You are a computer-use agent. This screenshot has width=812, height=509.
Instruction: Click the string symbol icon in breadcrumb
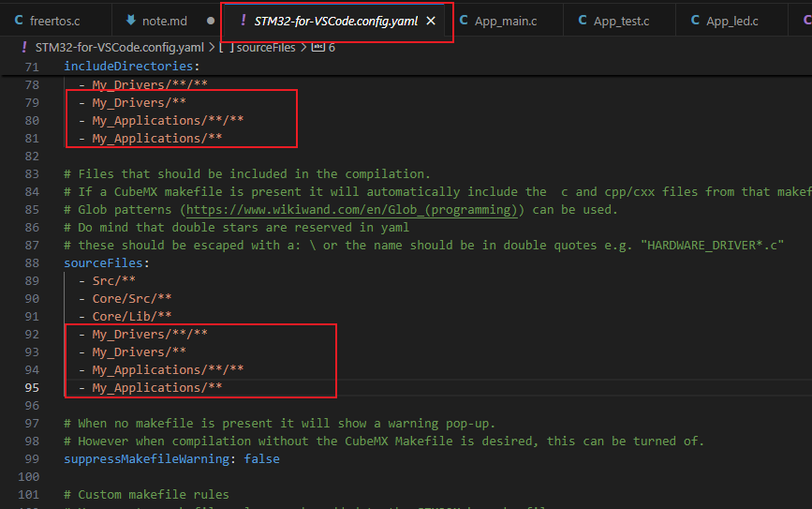pyautogui.click(x=318, y=47)
